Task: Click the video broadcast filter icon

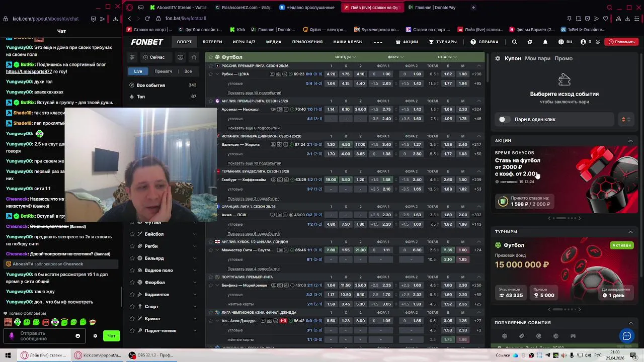Action: click(181, 57)
